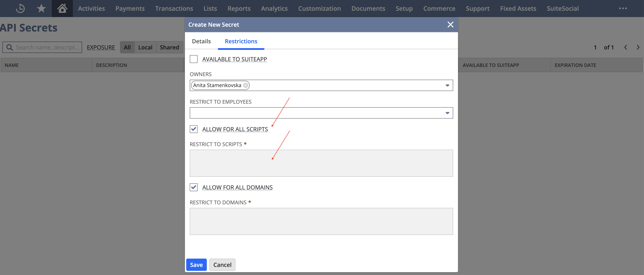Image resolution: width=644 pixels, height=275 pixels.
Task: Click the EXPOSURE label link
Action: coord(101,47)
